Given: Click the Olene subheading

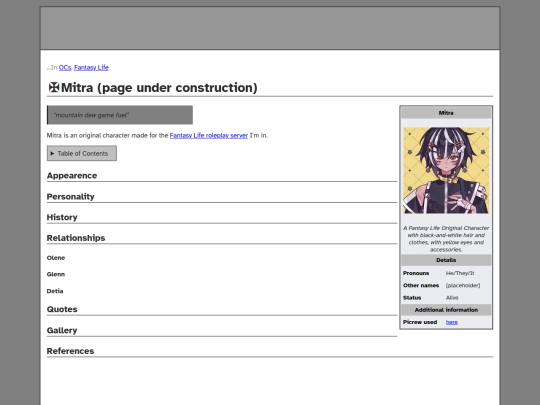Looking at the screenshot, I should click(56, 258).
